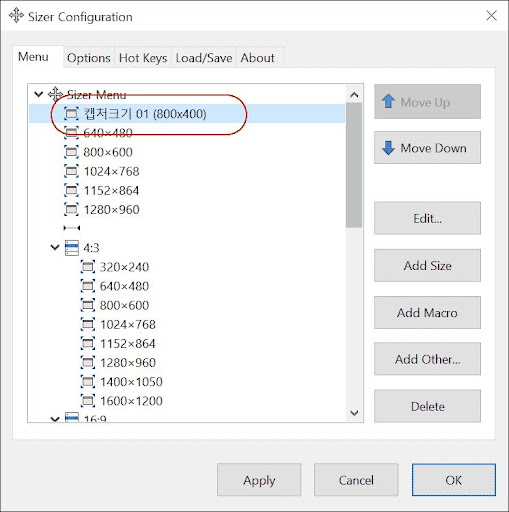Click the Move Up button
Image resolution: width=509 pixels, height=512 pixels.
click(427, 102)
